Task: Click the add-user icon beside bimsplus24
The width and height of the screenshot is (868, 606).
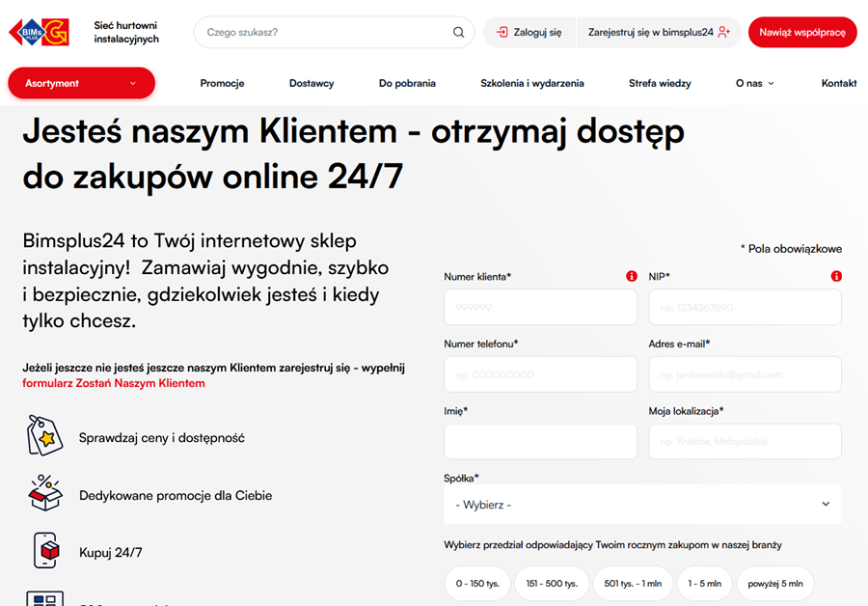Action: (724, 32)
